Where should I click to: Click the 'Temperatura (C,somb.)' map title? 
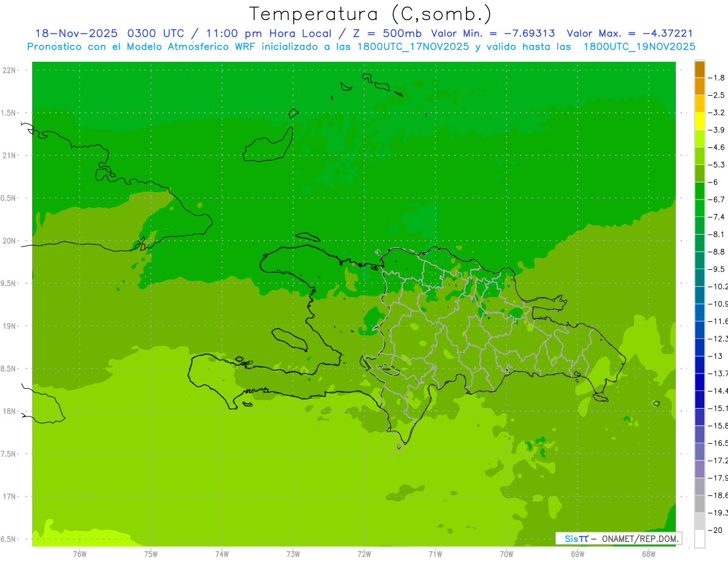click(371, 14)
